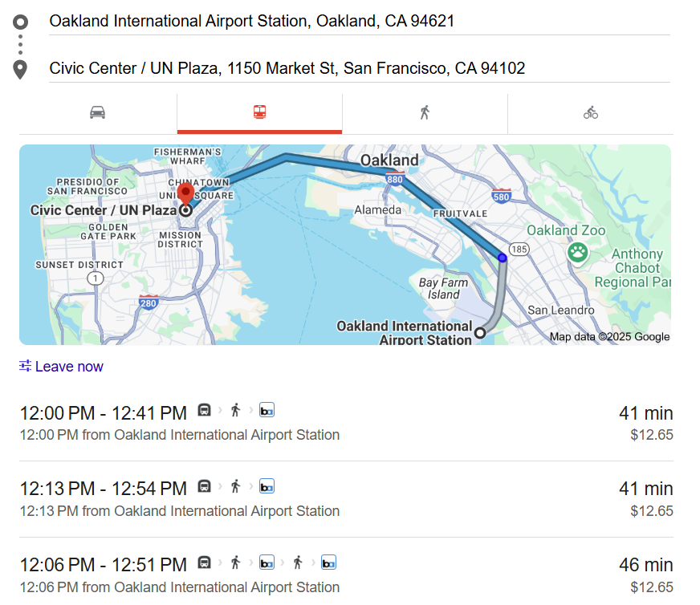Screen dimensions: 700x605
Task: Choose the bicycling travel mode
Action: tap(590, 112)
